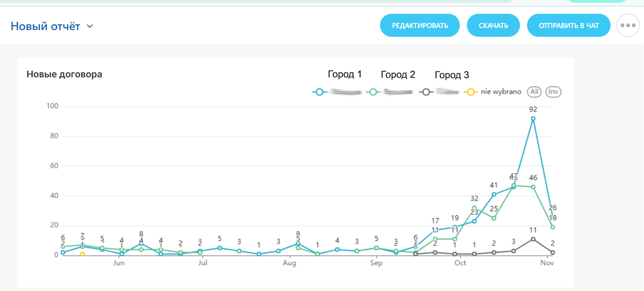
Task: Click the chevron next to Новый отчёт
Action: click(x=89, y=26)
